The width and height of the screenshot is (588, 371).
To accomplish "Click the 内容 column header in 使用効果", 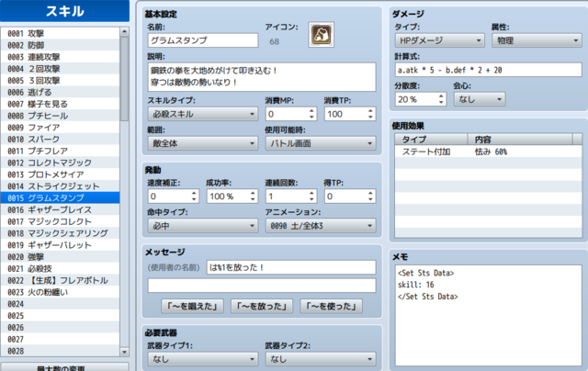I will click(520, 140).
